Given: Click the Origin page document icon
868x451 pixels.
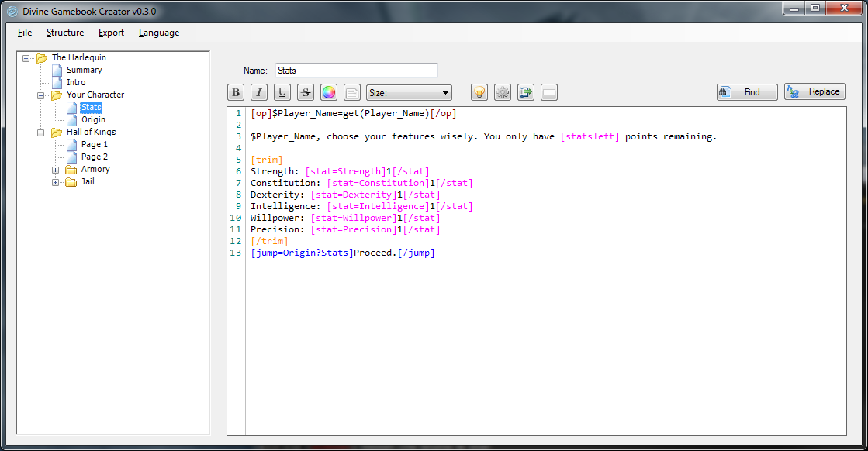Looking at the screenshot, I should (x=71, y=119).
